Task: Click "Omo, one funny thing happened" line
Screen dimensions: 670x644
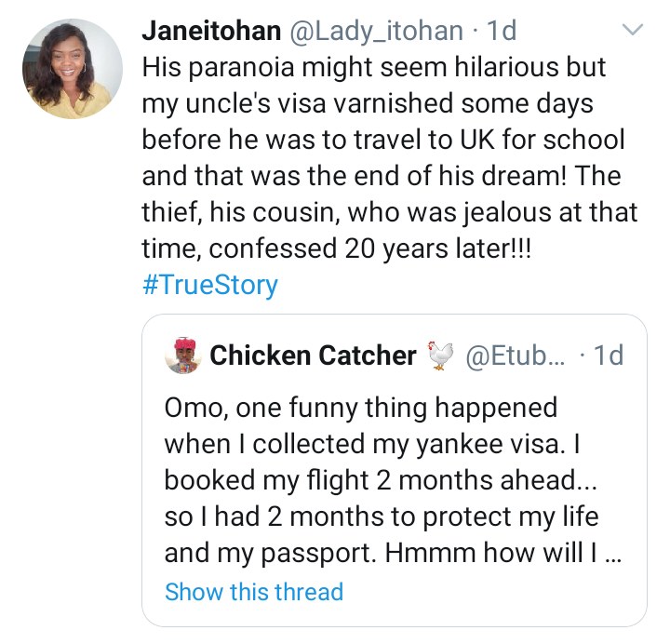Action: click(x=360, y=408)
